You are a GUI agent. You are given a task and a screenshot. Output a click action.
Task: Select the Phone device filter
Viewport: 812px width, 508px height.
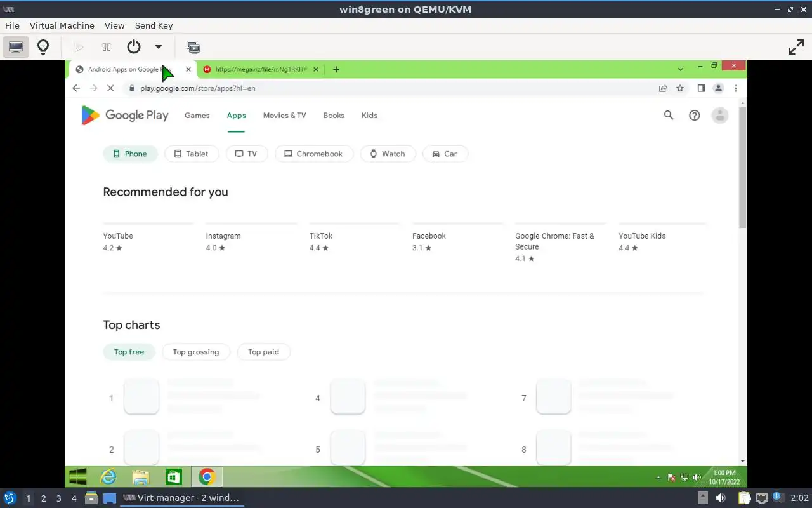[130, 154]
